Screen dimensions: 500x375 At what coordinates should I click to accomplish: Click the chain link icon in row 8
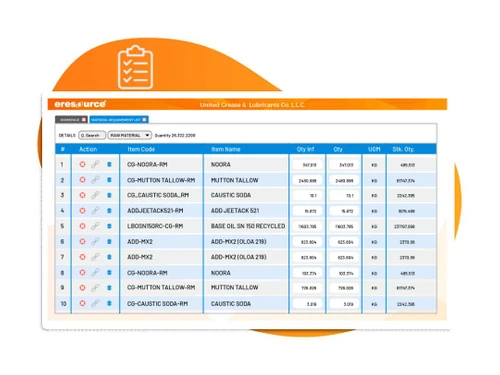(95, 273)
